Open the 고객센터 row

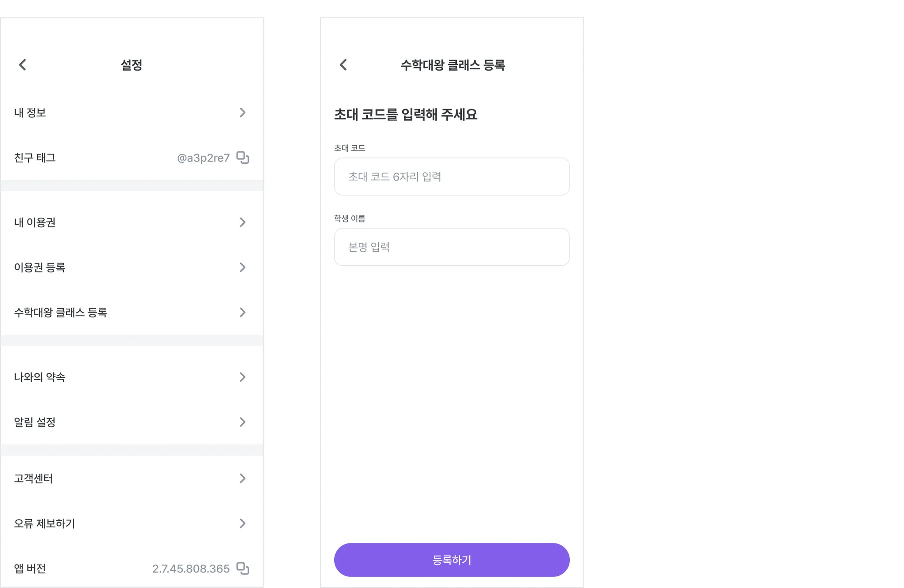point(132,478)
